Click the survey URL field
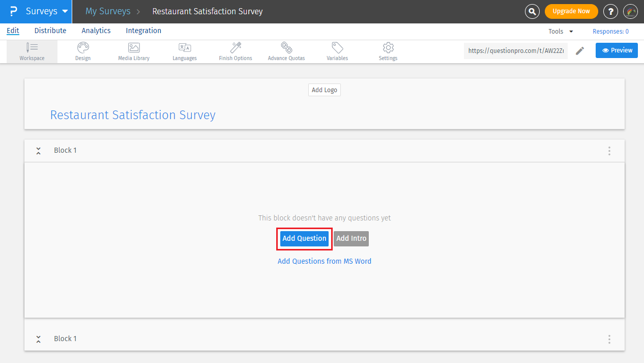Image resolution: width=644 pixels, height=363 pixels. coord(515,50)
